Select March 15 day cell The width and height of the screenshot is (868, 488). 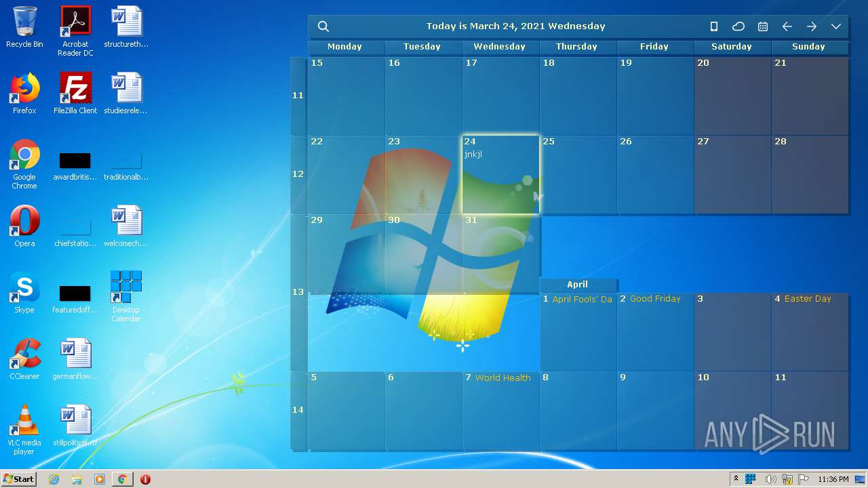pyautogui.click(x=347, y=96)
